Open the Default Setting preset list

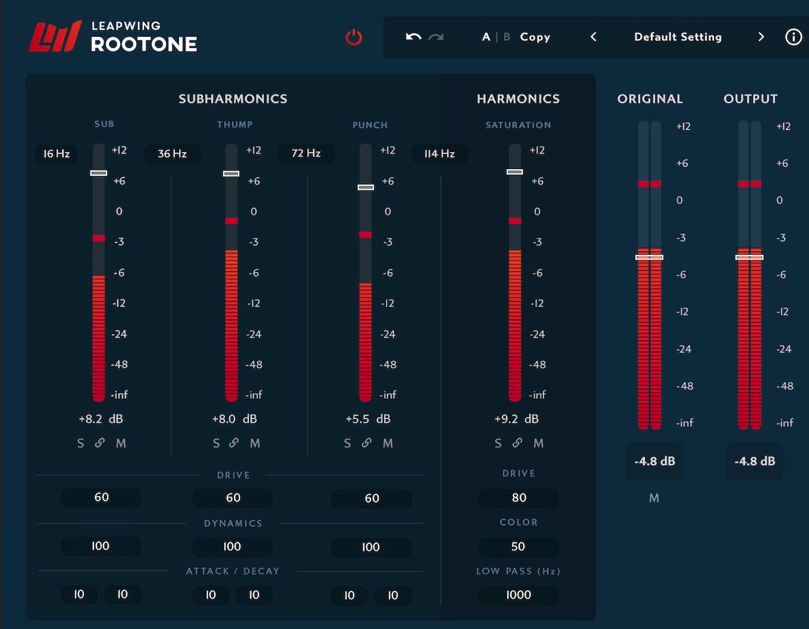tap(677, 37)
